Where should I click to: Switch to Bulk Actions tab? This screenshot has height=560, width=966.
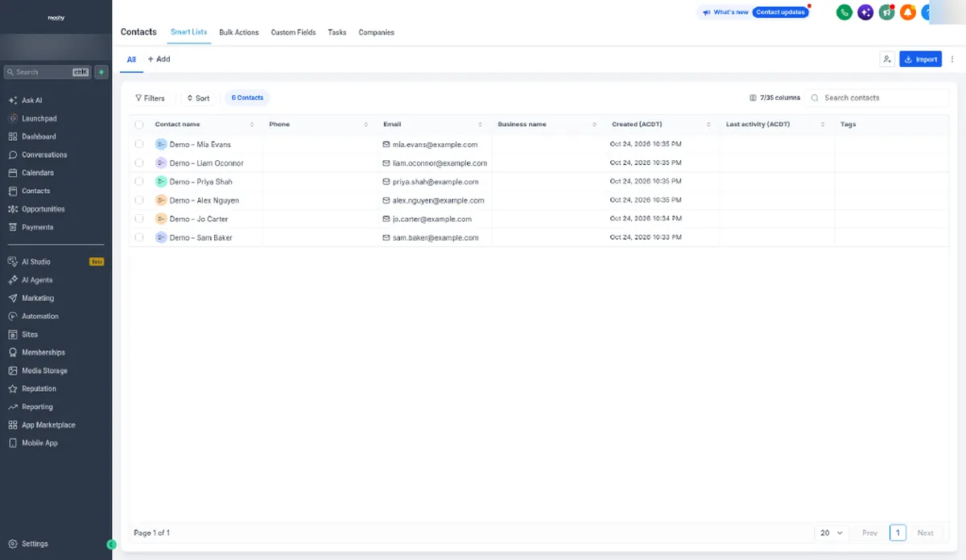click(239, 32)
